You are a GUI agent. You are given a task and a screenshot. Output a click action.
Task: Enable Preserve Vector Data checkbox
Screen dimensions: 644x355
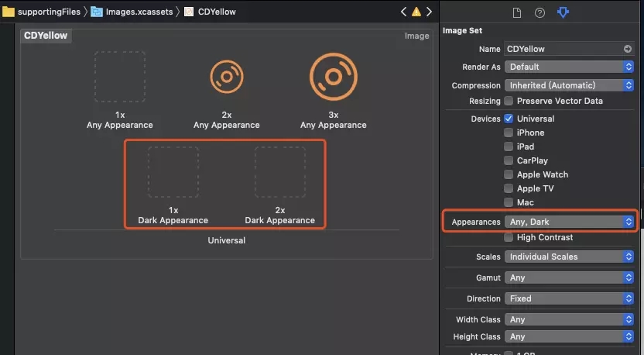[x=509, y=101]
